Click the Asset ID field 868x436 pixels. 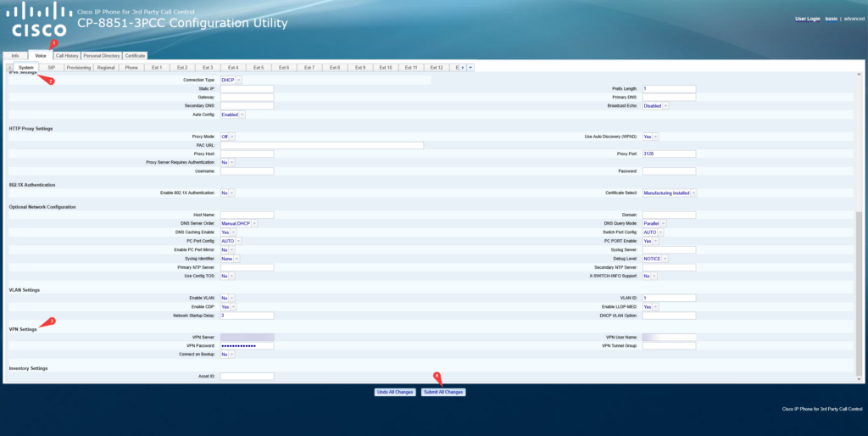pyautogui.click(x=247, y=377)
